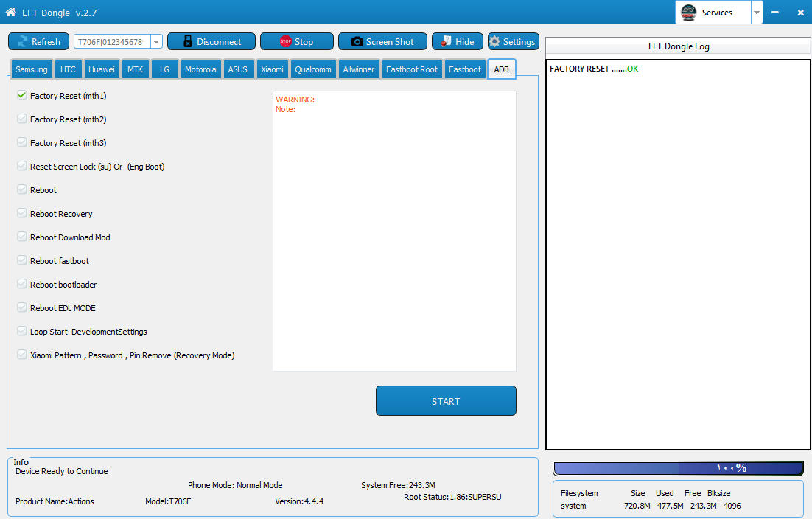Click the System Free:243.3M text
This screenshot has width=812, height=519.
(398, 485)
